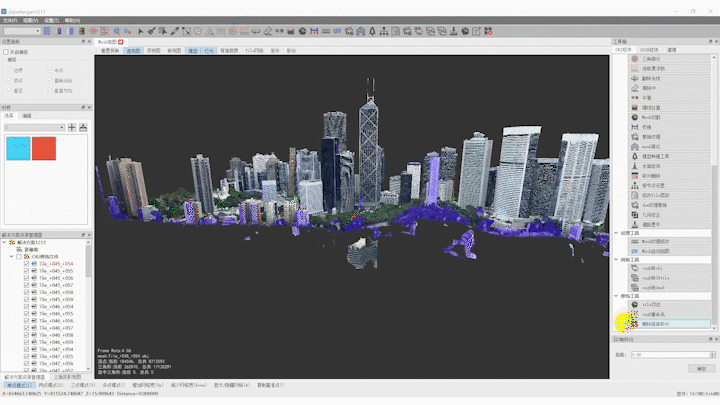Switch to the 编辑 tab in material panel
720x405 pixels.
pos(27,116)
